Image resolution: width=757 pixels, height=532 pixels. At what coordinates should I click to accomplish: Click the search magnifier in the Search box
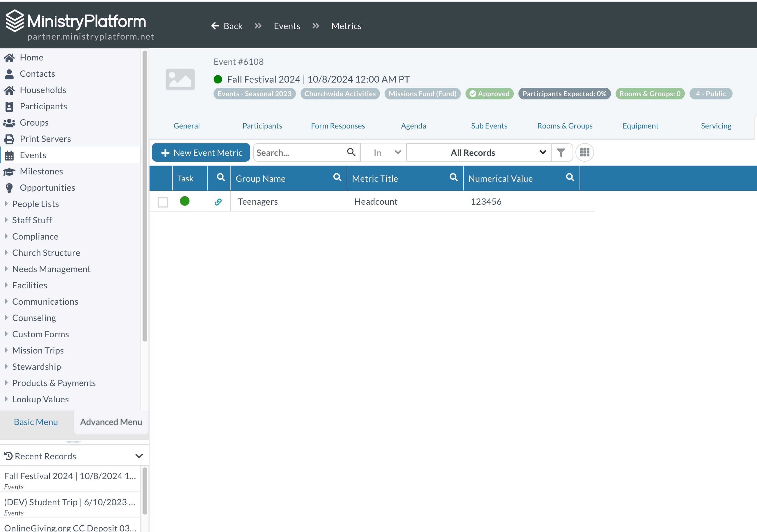tap(351, 152)
